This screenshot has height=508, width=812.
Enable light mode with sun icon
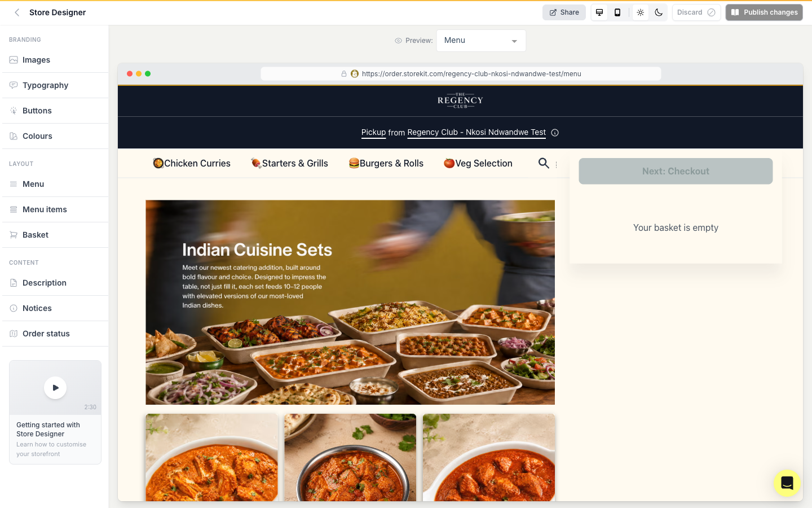coord(641,12)
